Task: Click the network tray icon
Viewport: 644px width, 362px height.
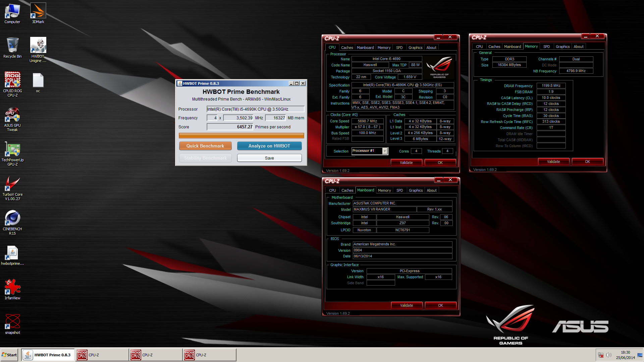Action: coord(601,355)
